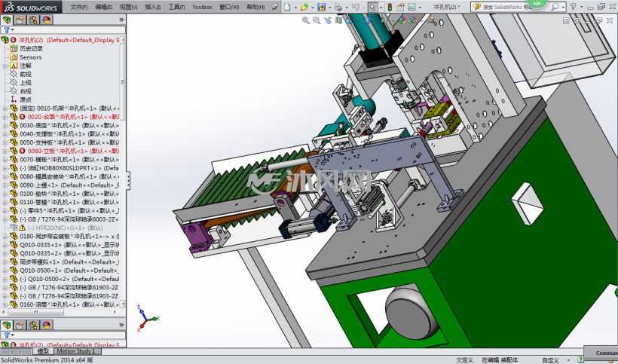The image size is (618, 364).
Task: Expand the 0060-立板 component node
Action: [x=5, y=151]
